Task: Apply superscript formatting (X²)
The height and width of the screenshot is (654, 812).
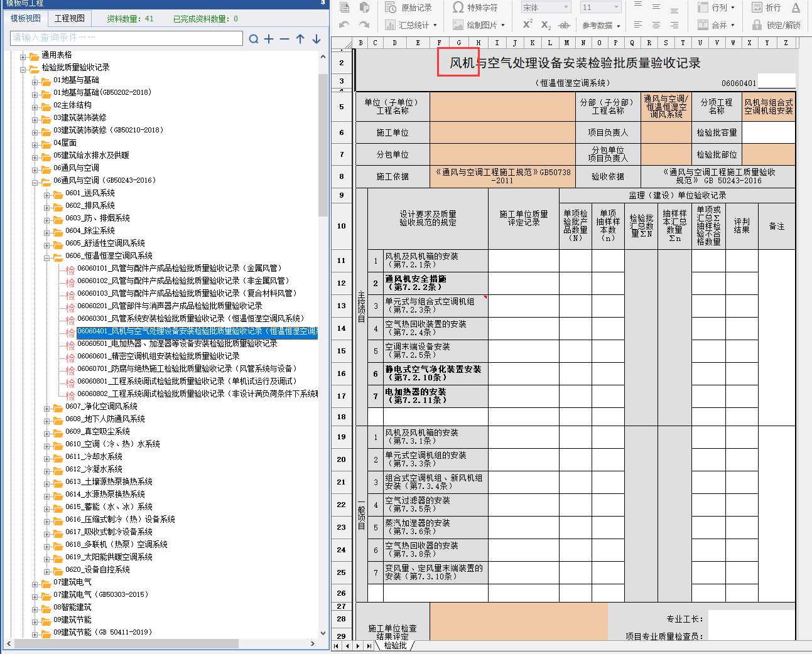Action: (x=528, y=25)
